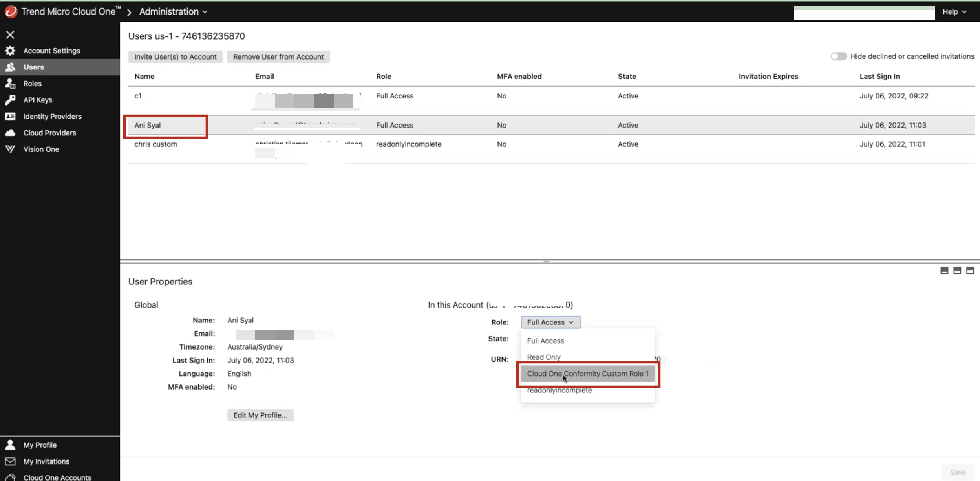
Task: Click readonlyincomplete role cell for chris custom
Action: click(408, 144)
